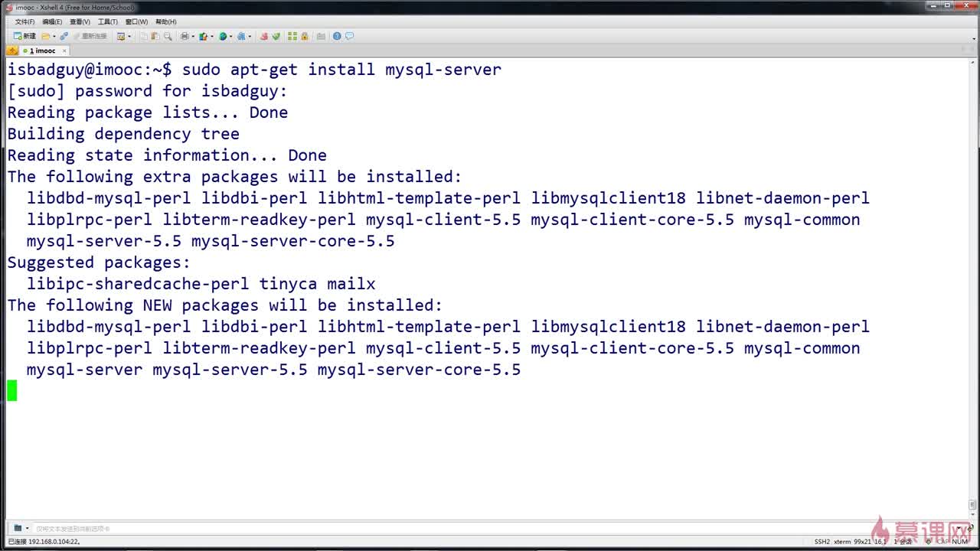
Task: Click 'libipc-sharedcache-perl tinyca mailx' line
Action: pyautogui.click(x=201, y=284)
